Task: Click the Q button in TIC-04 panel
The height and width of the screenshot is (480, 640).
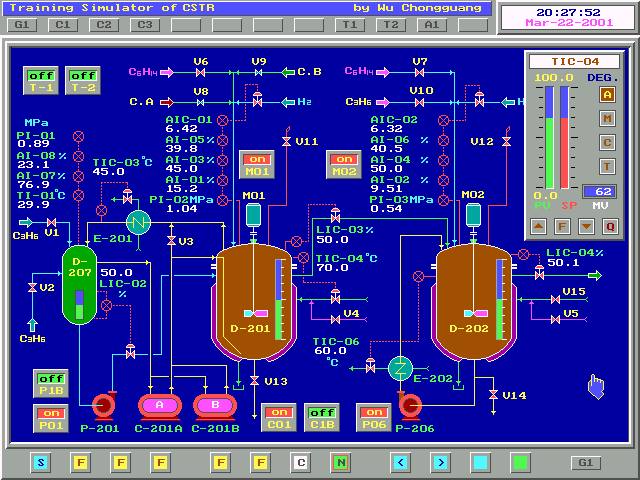Action: tap(609, 227)
